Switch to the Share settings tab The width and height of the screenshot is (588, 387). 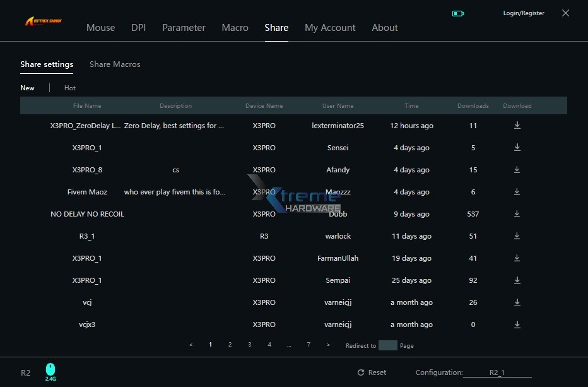point(47,64)
